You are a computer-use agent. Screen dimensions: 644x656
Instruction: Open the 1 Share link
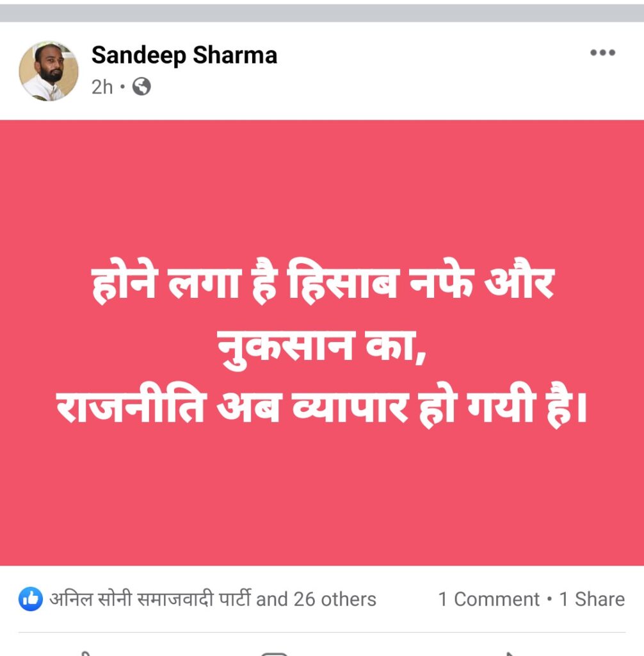(592, 600)
